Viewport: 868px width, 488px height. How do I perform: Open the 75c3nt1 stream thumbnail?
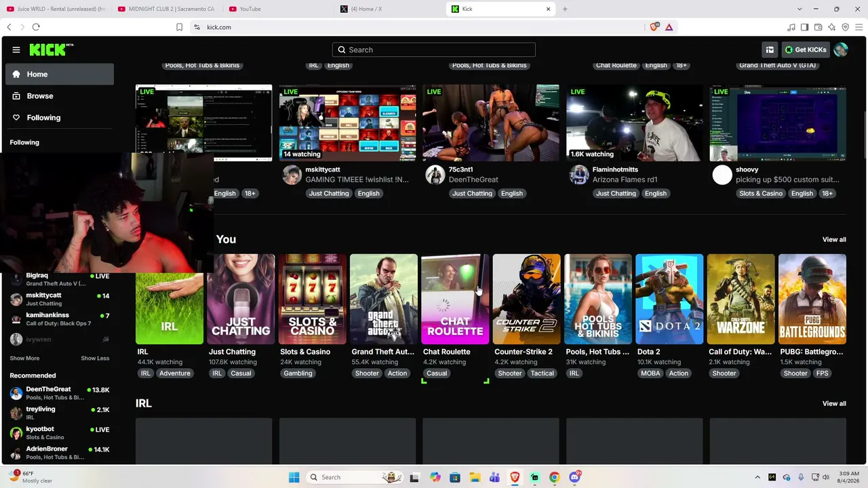[x=491, y=123]
